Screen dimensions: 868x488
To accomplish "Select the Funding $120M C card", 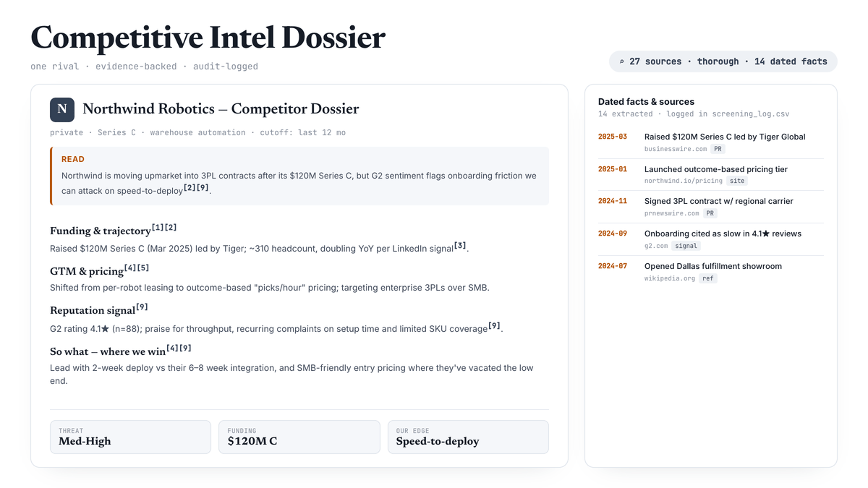I will point(299,437).
